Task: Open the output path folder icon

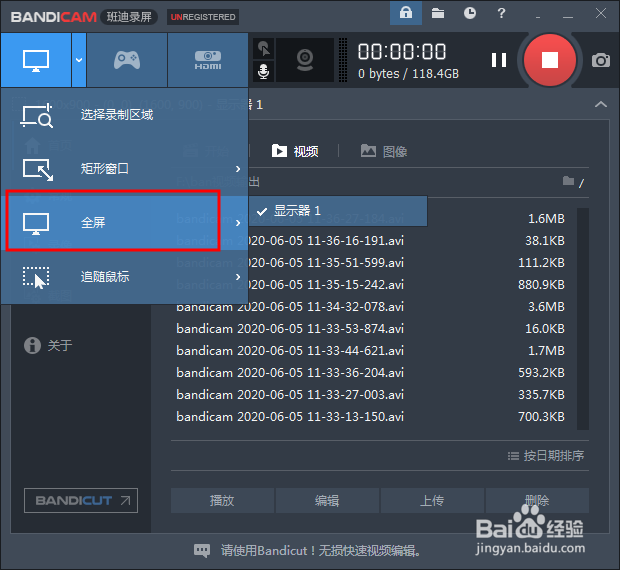Action: point(568,181)
